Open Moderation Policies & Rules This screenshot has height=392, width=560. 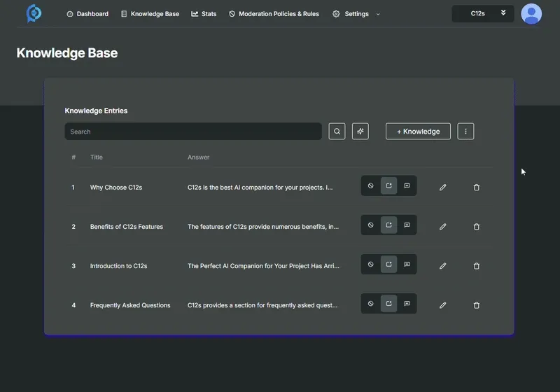274,14
